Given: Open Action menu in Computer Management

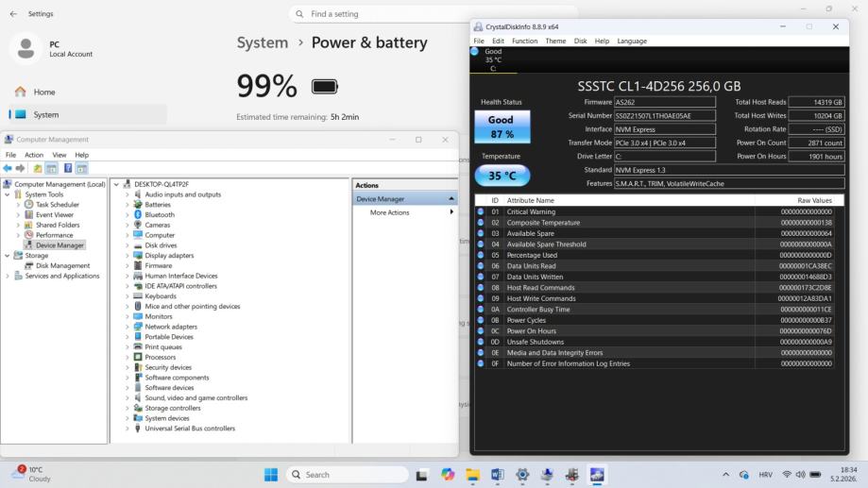Looking at the screenshot, I should coord(34,155).
